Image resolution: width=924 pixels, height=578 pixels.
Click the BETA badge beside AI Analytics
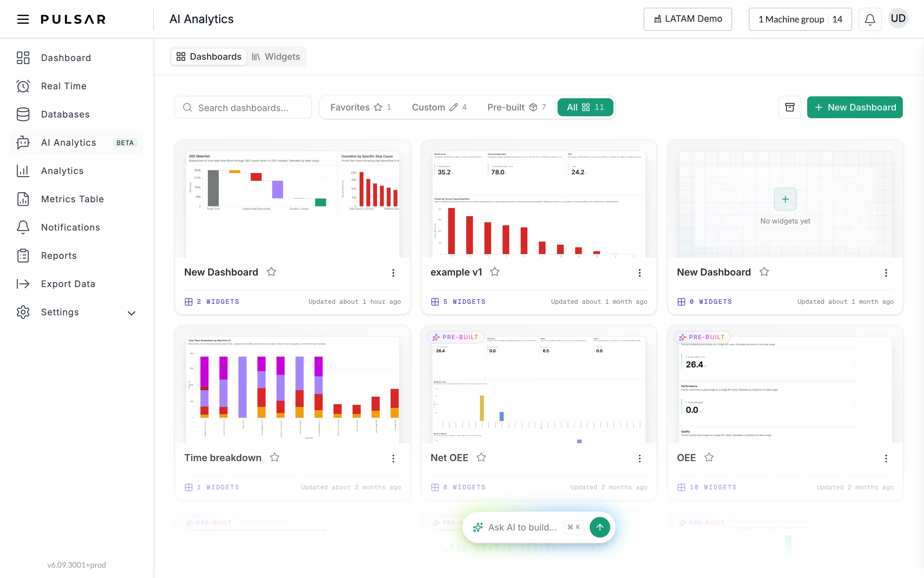[125, 143]
